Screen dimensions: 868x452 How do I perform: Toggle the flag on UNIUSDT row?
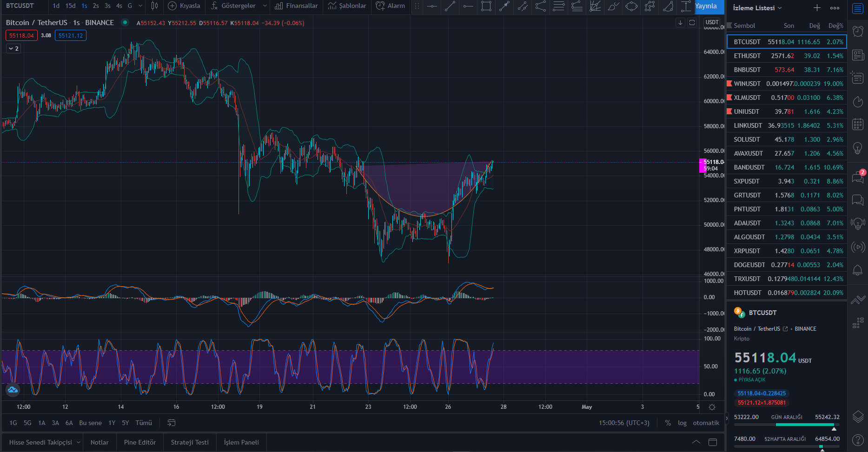729,111
